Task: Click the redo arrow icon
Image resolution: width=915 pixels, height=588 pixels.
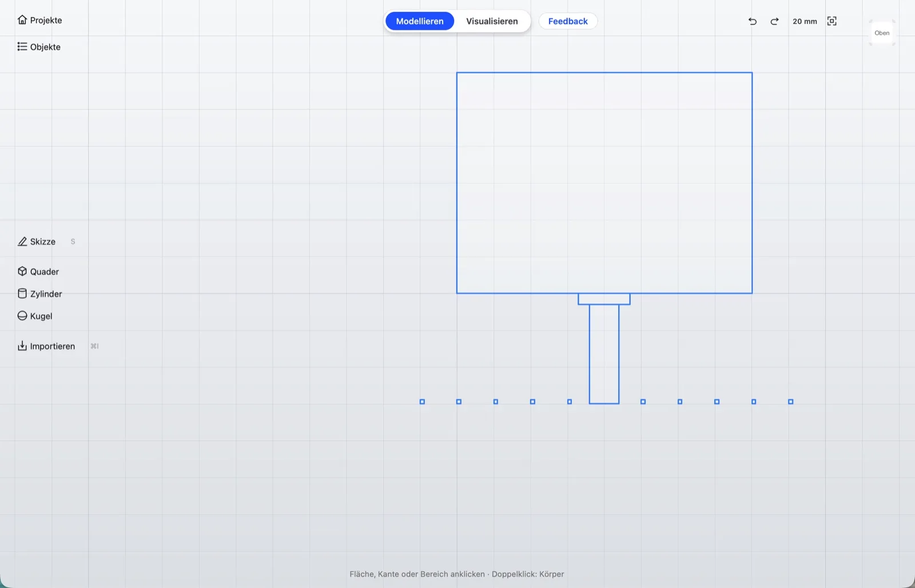Action: coord(774,21)
